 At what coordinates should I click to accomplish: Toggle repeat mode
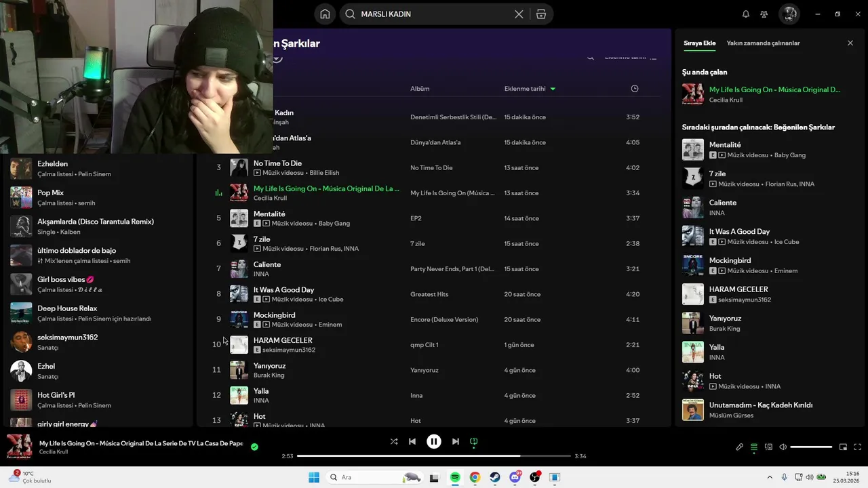[x=474, y=441]
